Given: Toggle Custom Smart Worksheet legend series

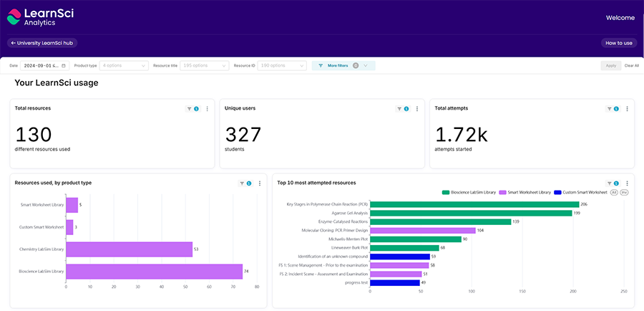Looking at the screenshot, I should pos(580,193).
